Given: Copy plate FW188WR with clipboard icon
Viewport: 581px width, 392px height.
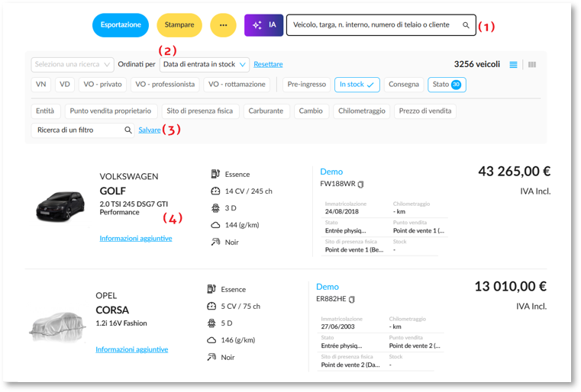Looking at the screenshot, I should (x=361, y=184).
